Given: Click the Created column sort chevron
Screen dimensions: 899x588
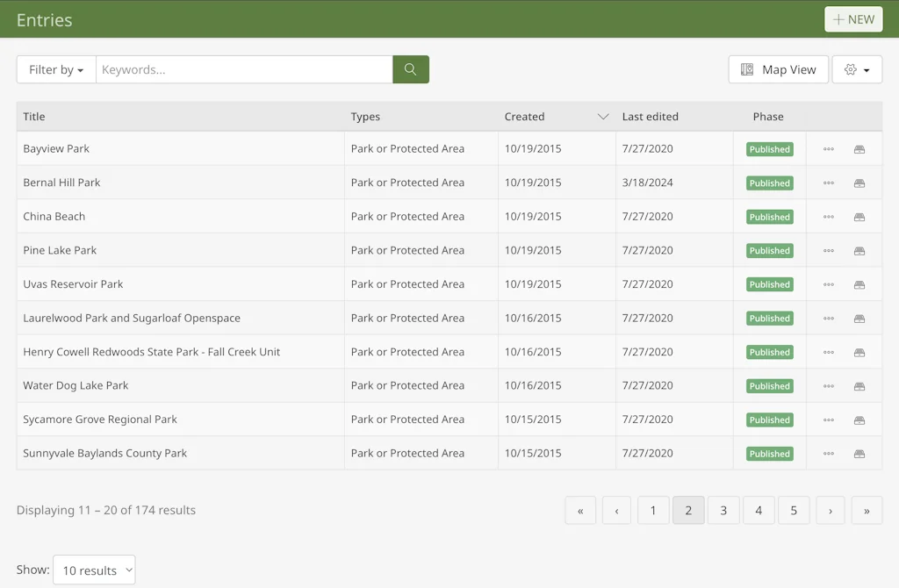Looking at the screenshot, I should point(603,116).
